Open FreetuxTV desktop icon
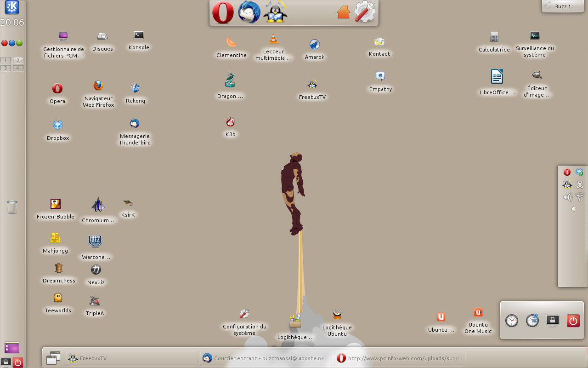The image size is (588, 368). click(312, 84)
